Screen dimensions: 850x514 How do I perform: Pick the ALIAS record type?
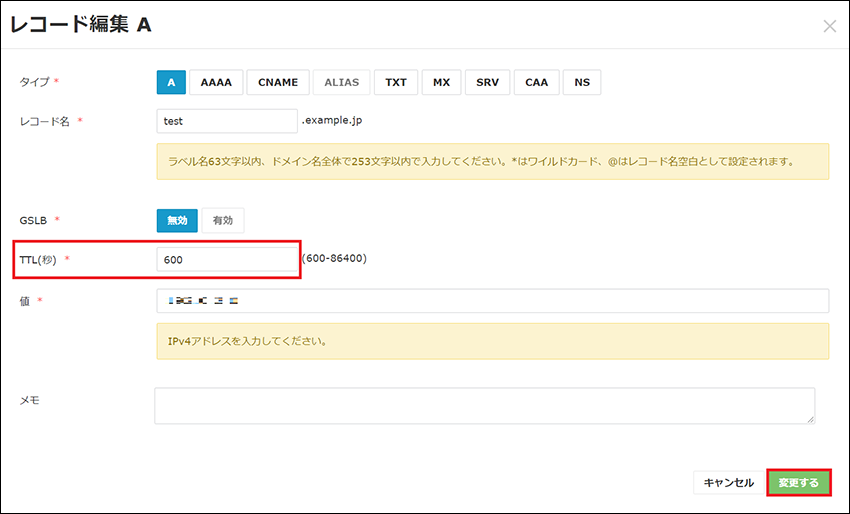click(x=341, y=82)
